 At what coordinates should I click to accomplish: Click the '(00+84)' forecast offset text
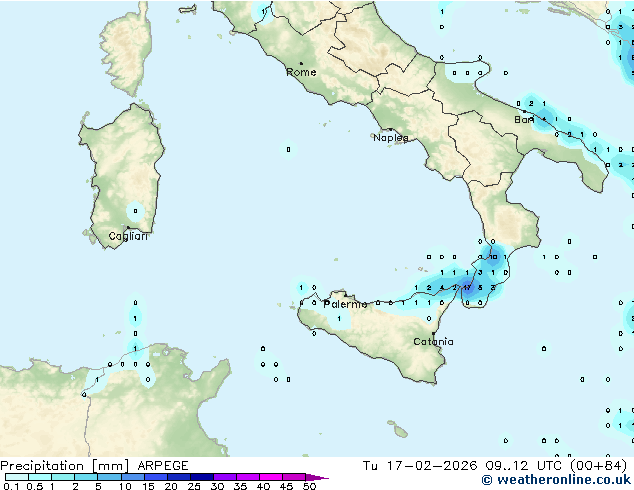598,466
